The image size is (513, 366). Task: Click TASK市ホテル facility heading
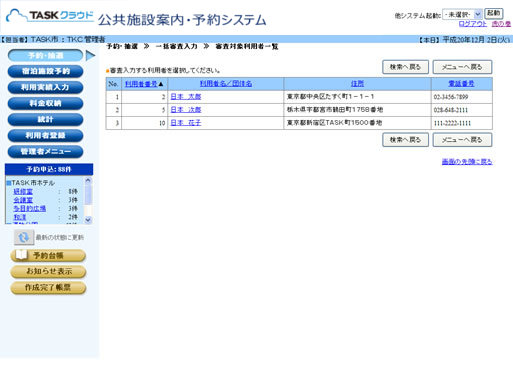click(33, 183)
